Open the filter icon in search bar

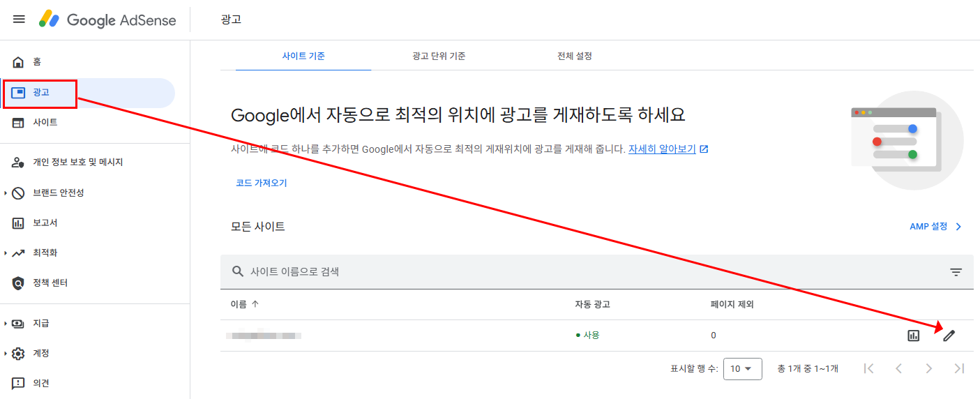[956, 272]
